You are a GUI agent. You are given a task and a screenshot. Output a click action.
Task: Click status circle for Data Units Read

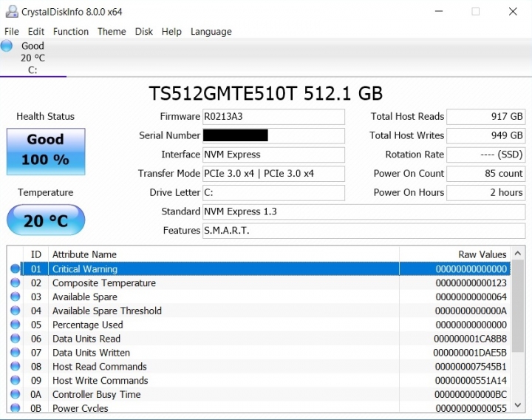click(16, 338)
